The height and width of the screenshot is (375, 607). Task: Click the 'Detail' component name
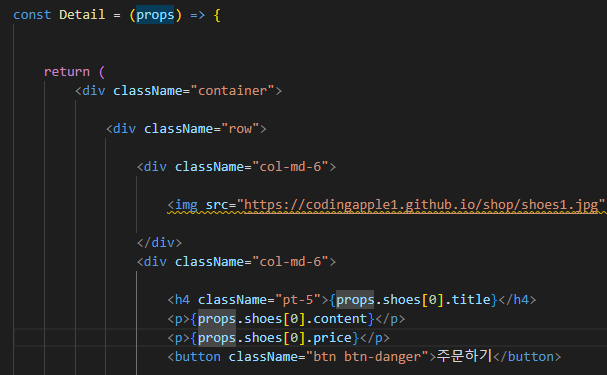coord(82,15)
